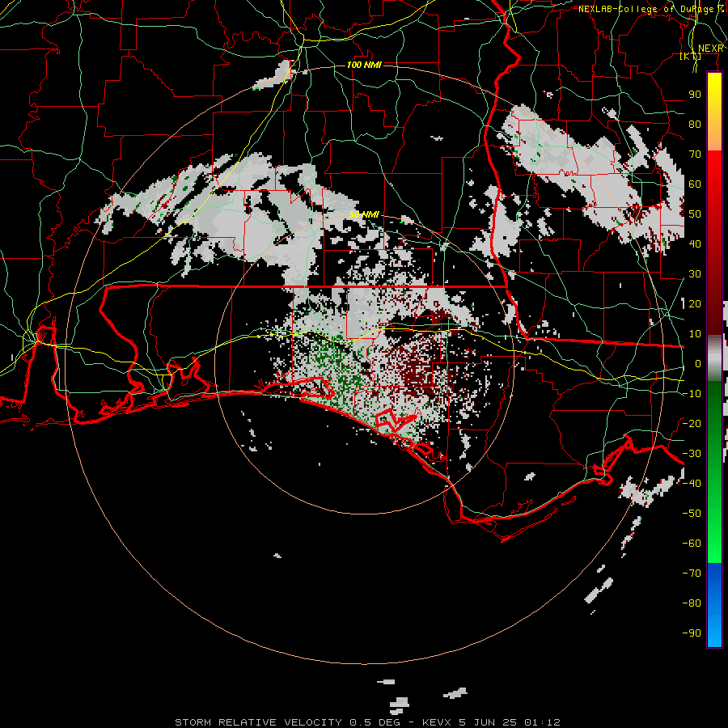Select the -20 value on velocity scale
The height and width of the screenshot is (728, 728).
[692, 423]
